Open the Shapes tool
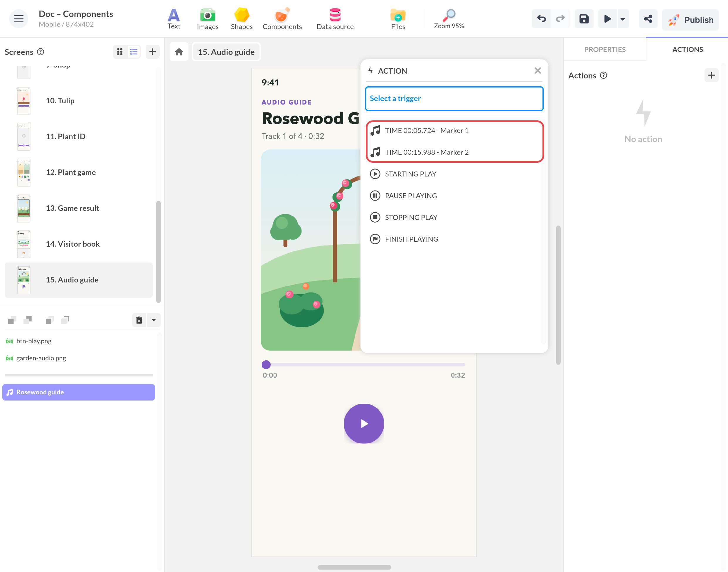The height and width of the screenshot is (572, 728). coord(242,19)
